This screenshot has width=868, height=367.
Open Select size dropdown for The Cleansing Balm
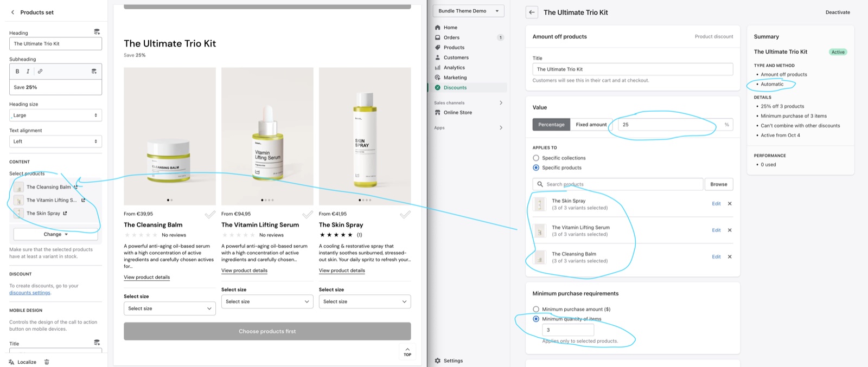(169, 308)
